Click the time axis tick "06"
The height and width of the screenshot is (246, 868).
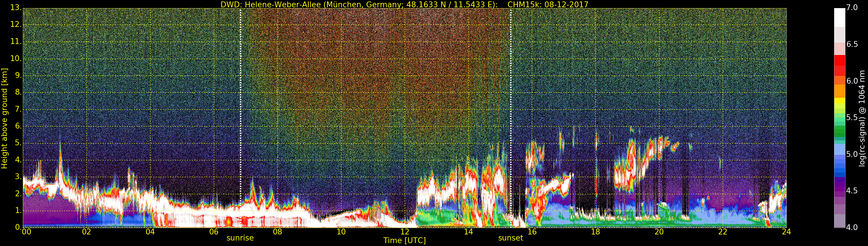(x=214, y=232)
